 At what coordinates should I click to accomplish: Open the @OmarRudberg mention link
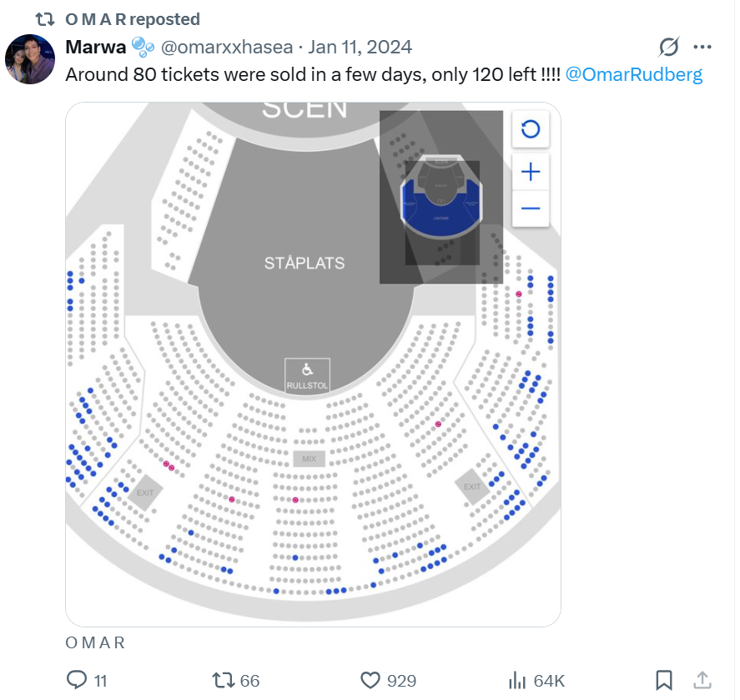click(x=634, y=74)
